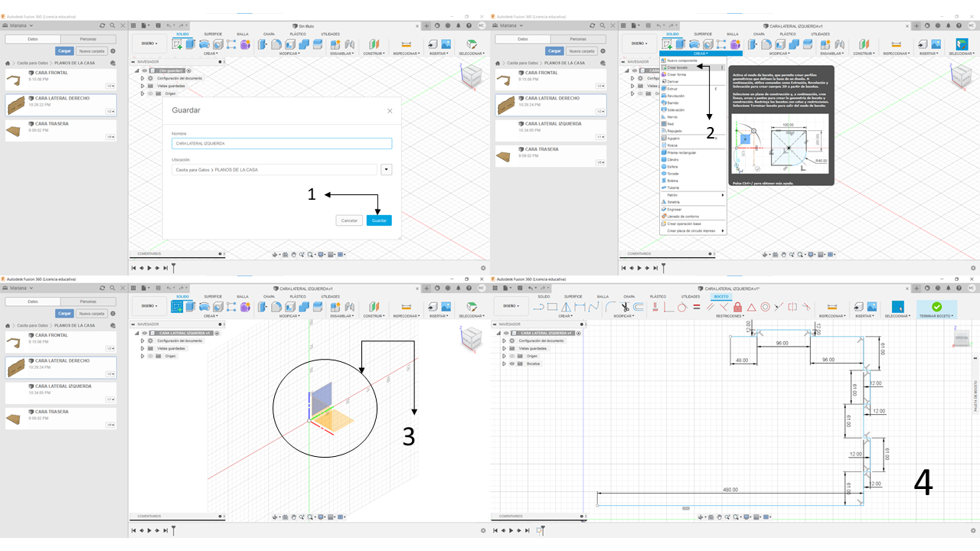
Task: Toggle root CARA LATERAL IZQUIERDA eye, origin-planes window
Action: 144,333
